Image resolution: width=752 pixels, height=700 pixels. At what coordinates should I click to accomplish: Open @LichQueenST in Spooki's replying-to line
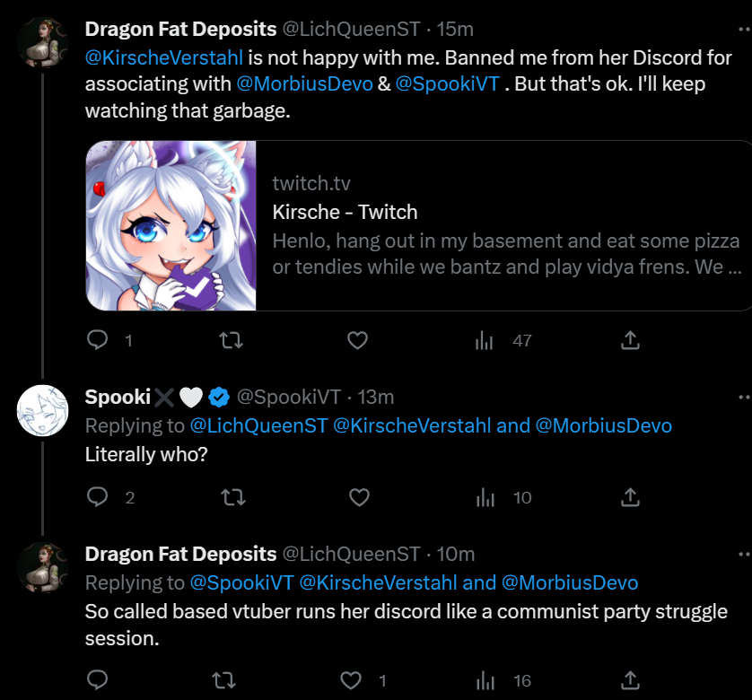[259, 425]
